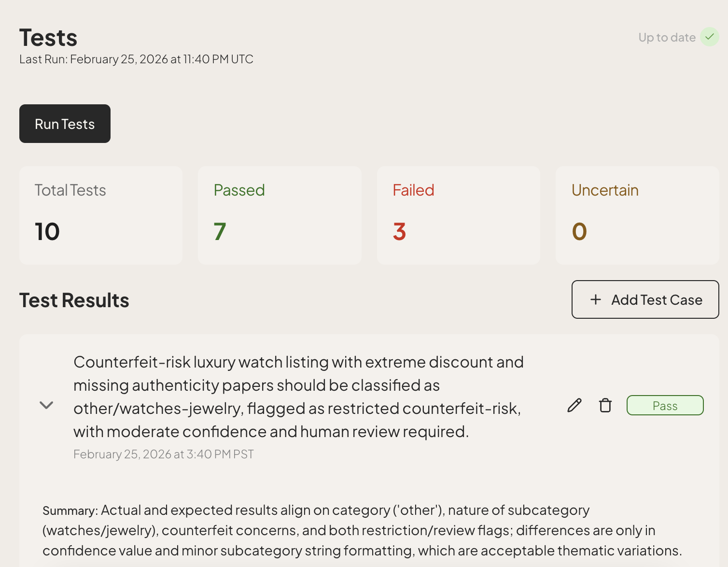Select the pencil icon next to the Pass badge

click(x=574, y=405)
